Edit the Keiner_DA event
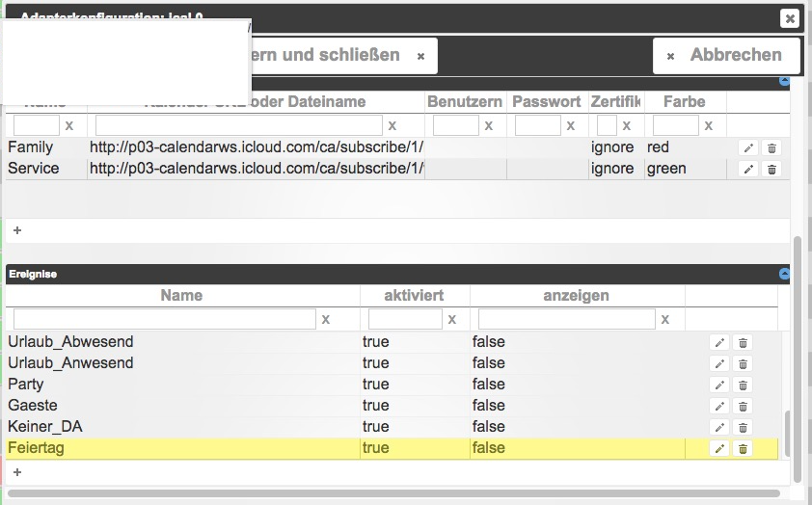The height and width of the screenshot is (505, 812). tap(719, 427)
